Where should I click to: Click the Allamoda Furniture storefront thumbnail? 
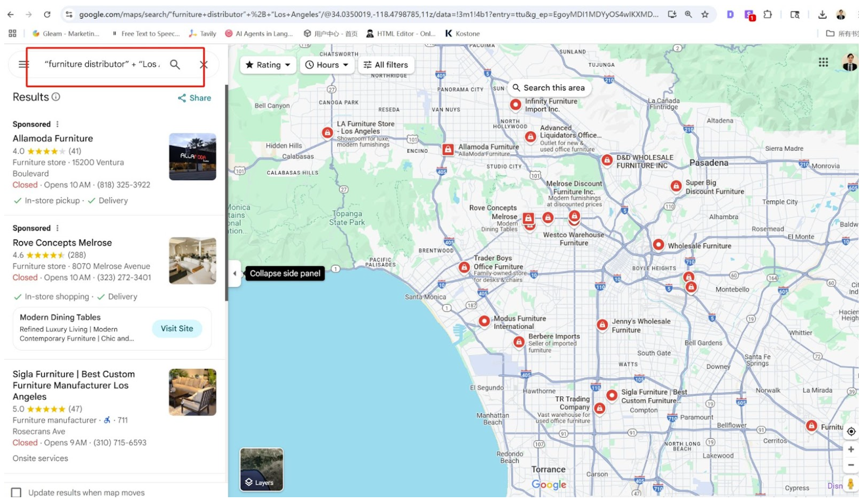(193, 157)
